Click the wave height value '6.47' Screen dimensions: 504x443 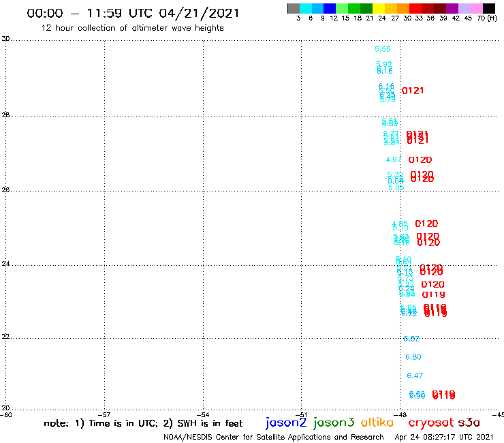pos(415,376)
